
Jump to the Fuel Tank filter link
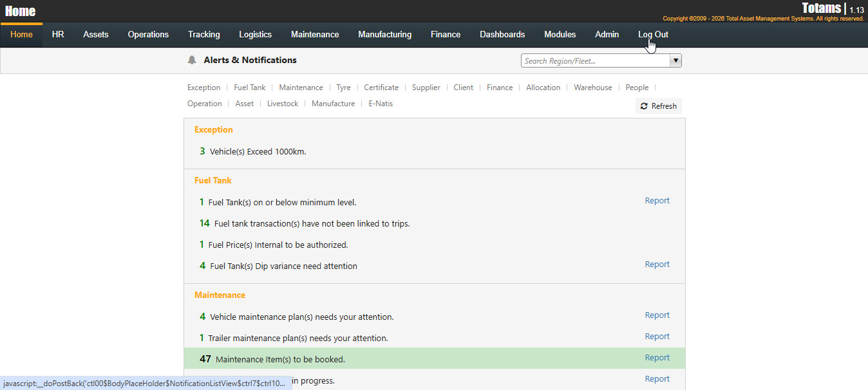click(249, 88)
